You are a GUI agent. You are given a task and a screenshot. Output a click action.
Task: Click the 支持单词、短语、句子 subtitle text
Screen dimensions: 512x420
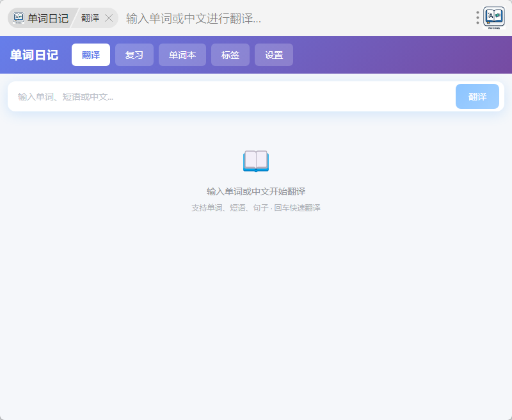256,208
